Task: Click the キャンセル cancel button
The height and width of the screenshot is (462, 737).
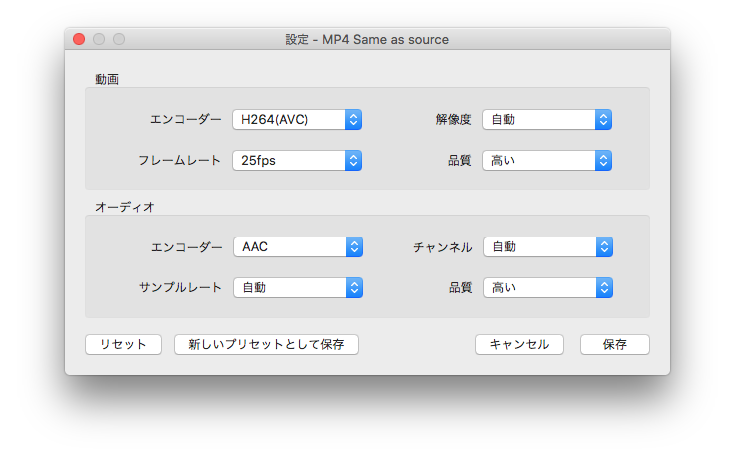Action: (519, 344)
